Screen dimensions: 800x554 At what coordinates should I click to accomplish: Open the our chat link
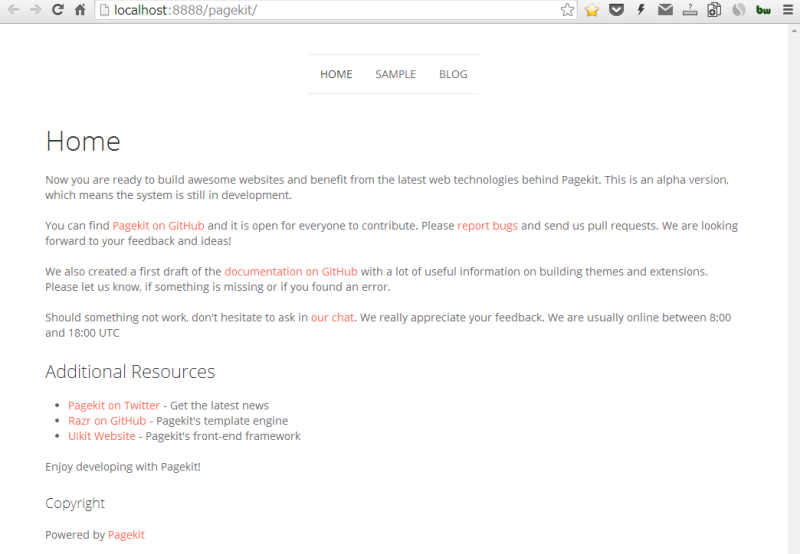332,318
